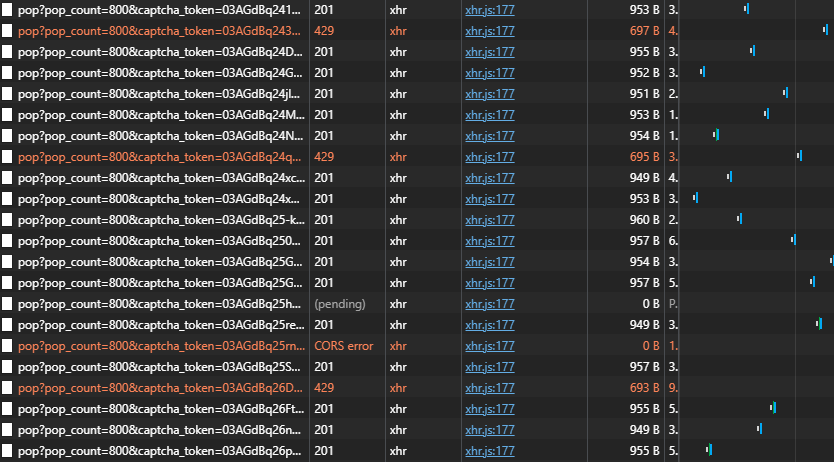834x462 pixels.
Task: Click waterfall bar of request 03AGdBq24G
Action: (x=703, y=71)
